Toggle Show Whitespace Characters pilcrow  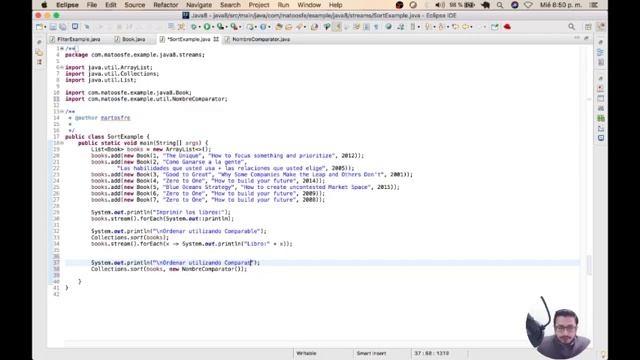tap(376, 27)
